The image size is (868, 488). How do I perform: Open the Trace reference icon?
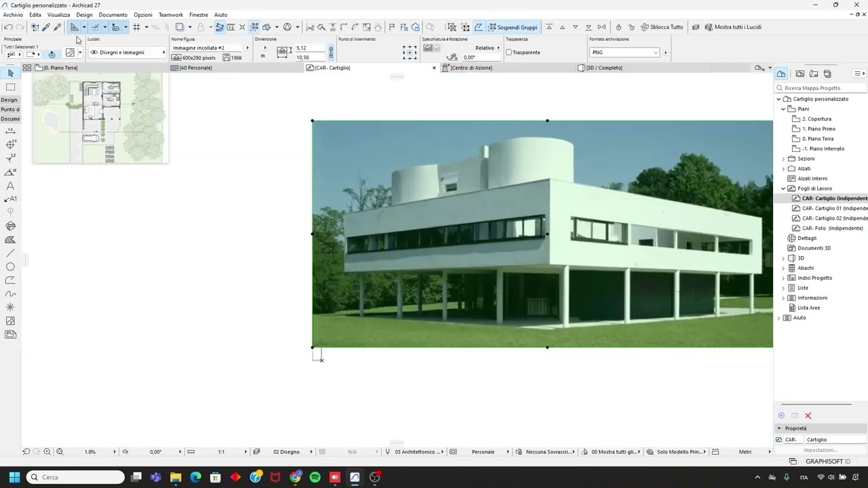click(180, 27)
